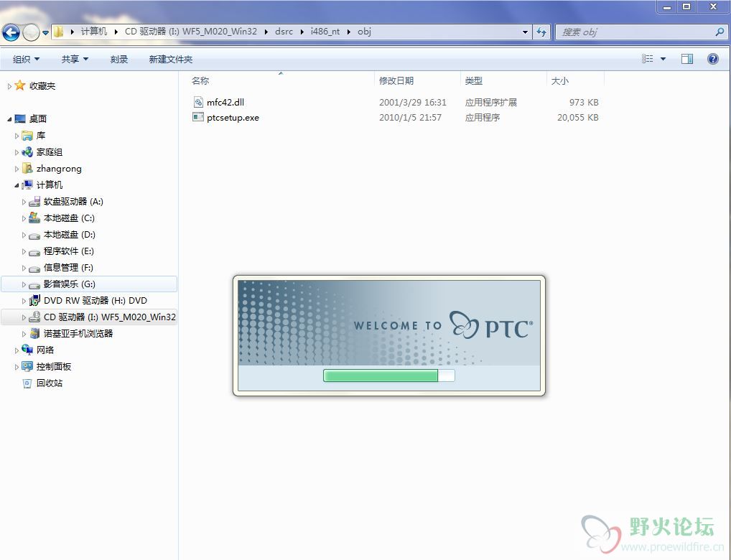The width and height of the screenshot is (731, 560).
Task: Click the 收藏夹 star icon
Action: tap(19, 85)
